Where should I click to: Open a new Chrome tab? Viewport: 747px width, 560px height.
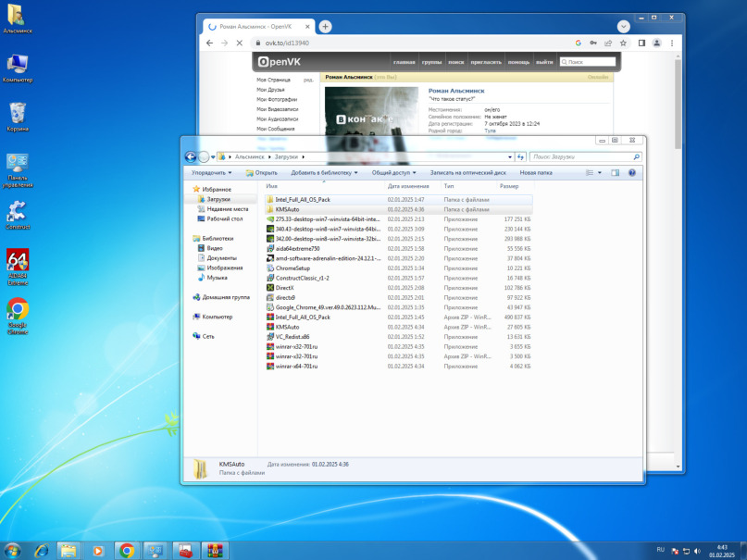(x=325, y=26)
